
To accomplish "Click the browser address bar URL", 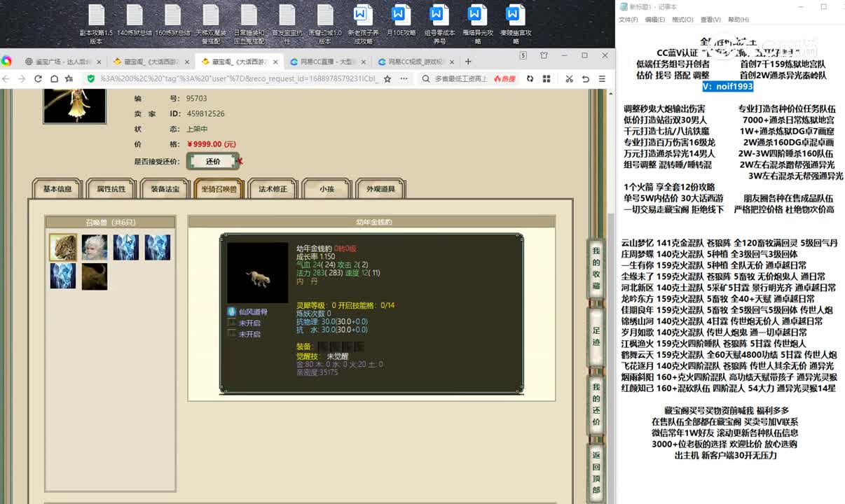I will coord(238,79).
